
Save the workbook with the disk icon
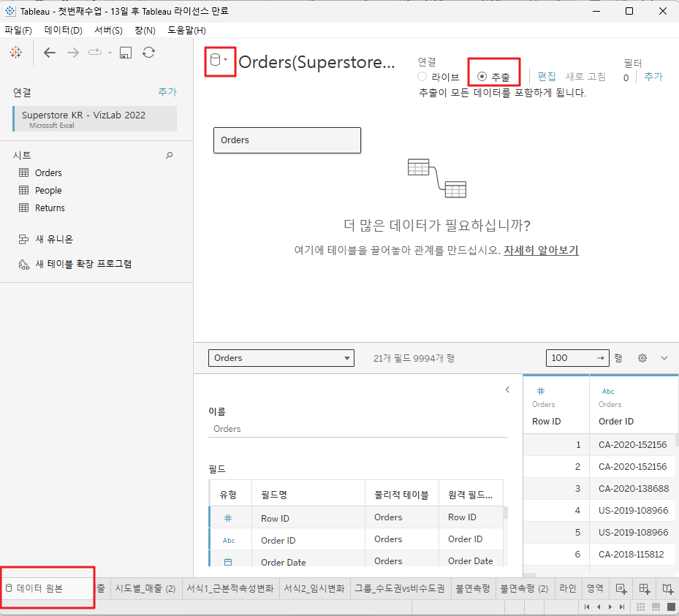pyautogui.click(x=126, y=53)
